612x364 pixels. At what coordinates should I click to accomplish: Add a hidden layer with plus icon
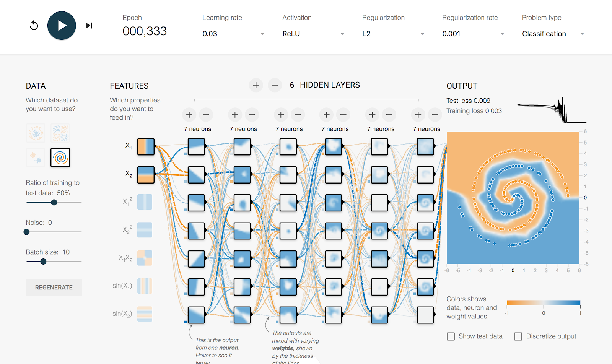pyautogui.click(x=256, y=85)
